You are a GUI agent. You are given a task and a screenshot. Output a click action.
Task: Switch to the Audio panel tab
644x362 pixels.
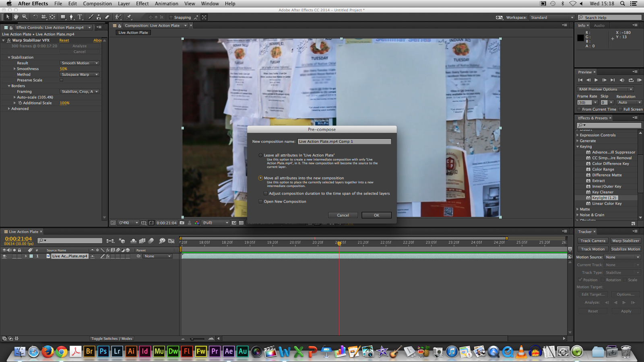click(x=599, y=25)
